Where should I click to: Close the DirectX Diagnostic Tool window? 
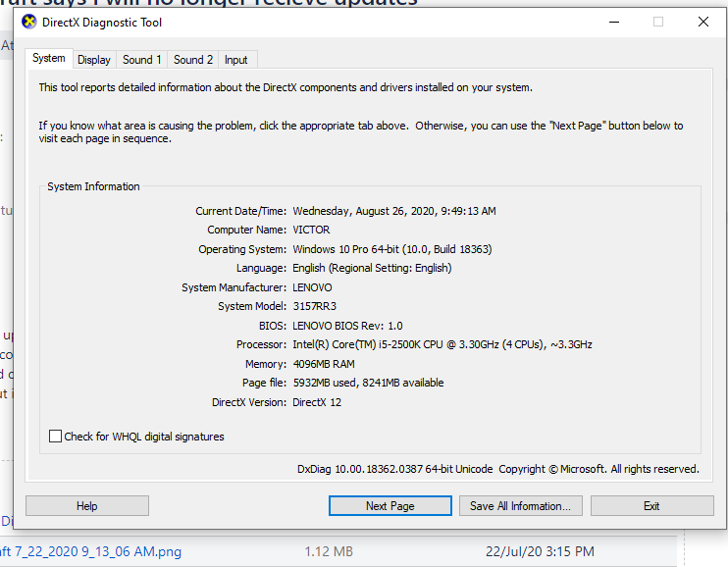[702, 22]
